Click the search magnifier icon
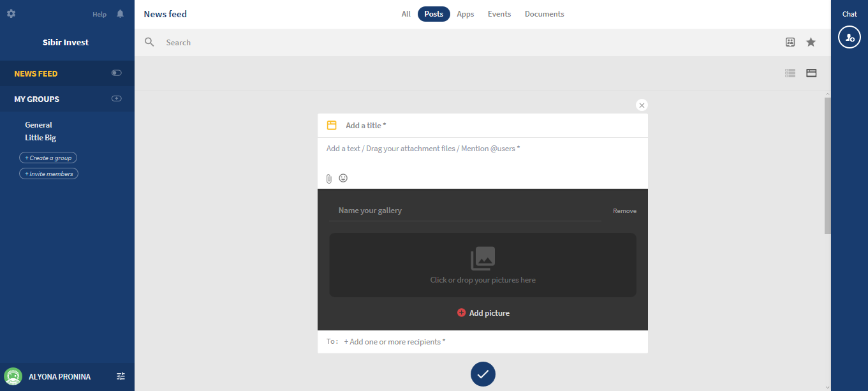Image resolution: width=868 pixels, height=391 pixels. point(149,42)
